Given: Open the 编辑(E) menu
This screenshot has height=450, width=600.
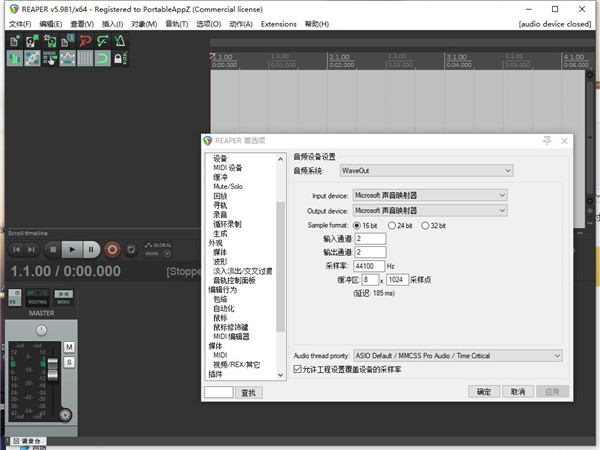Looking at the screenshot, I should coord(51,24).
